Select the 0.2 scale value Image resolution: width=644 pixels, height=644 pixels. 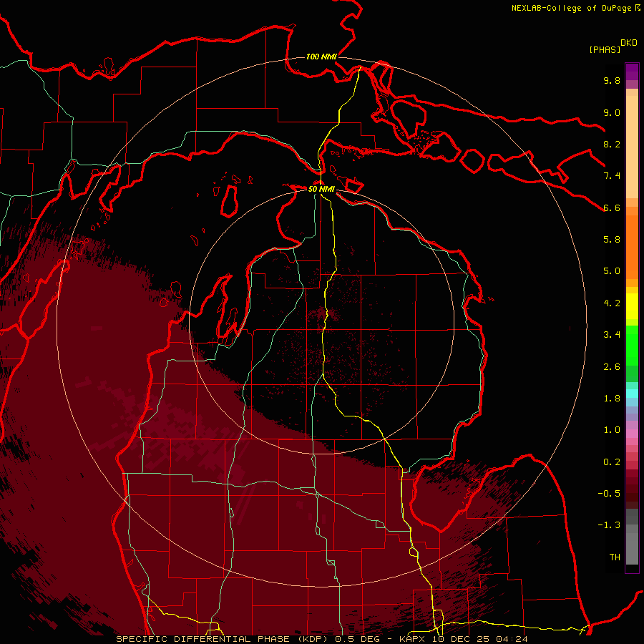click(x=612, y=462)
